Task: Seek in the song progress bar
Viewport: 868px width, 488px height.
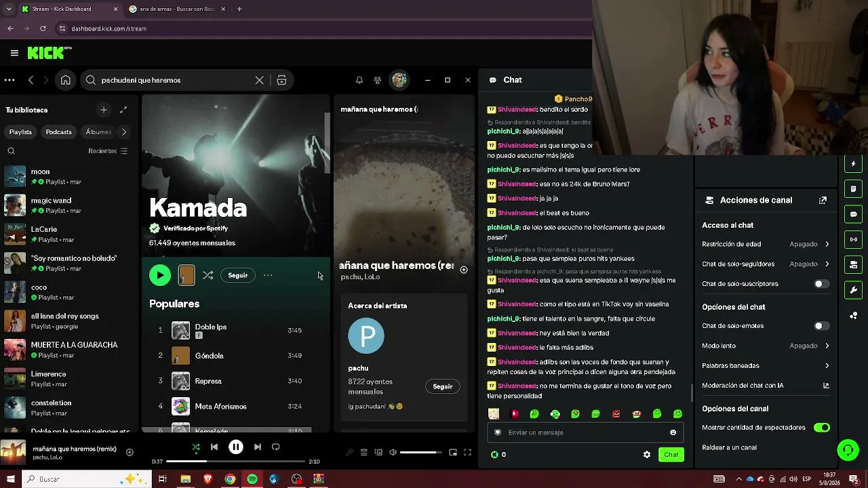Action: click(x=237, y=462)
